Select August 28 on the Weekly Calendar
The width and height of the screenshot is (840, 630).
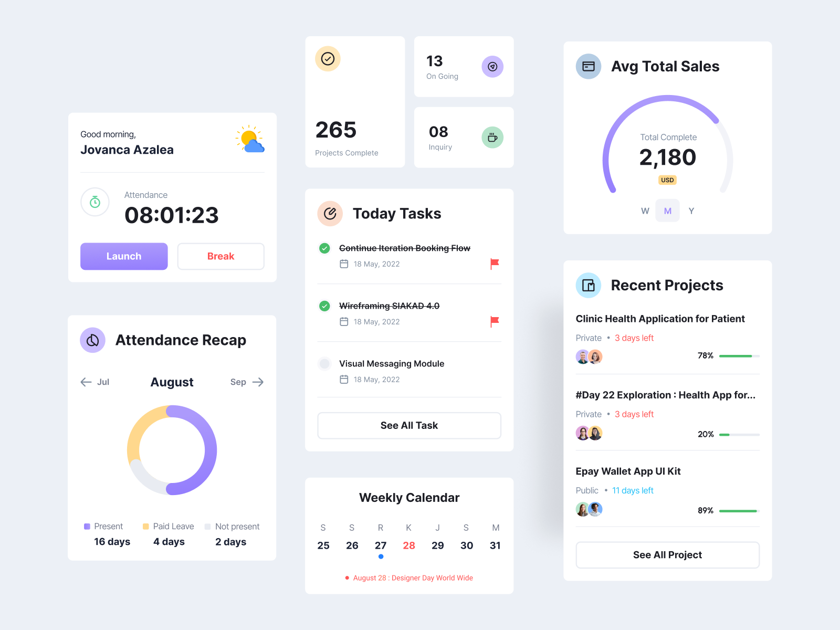click(x=409, y=545)
